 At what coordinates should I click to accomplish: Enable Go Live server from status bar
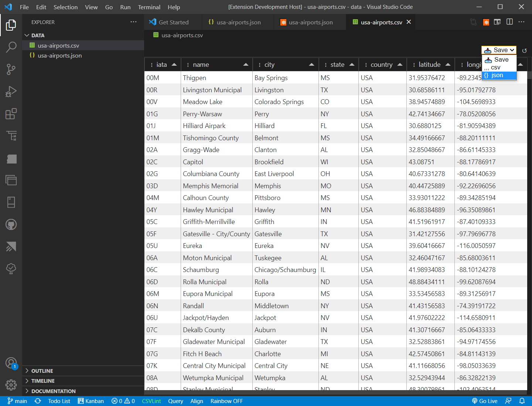485,401
